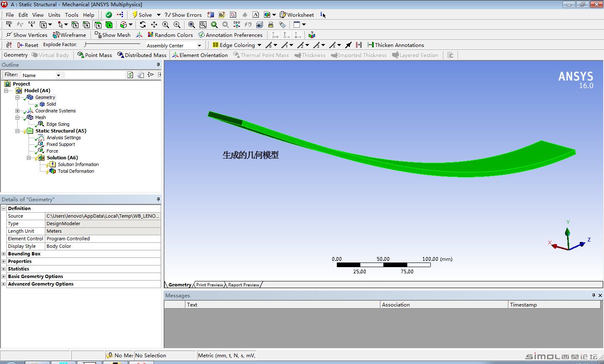Open Annotation Preferences
This screenshot has width=604, height=364.
click(230, 35)
